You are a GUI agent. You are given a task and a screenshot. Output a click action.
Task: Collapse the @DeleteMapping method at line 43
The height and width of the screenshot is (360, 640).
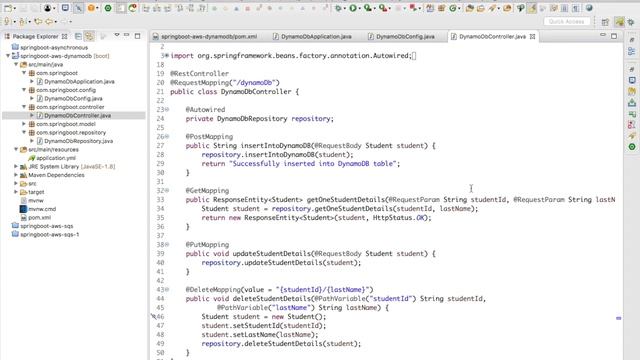click(167, 289)
